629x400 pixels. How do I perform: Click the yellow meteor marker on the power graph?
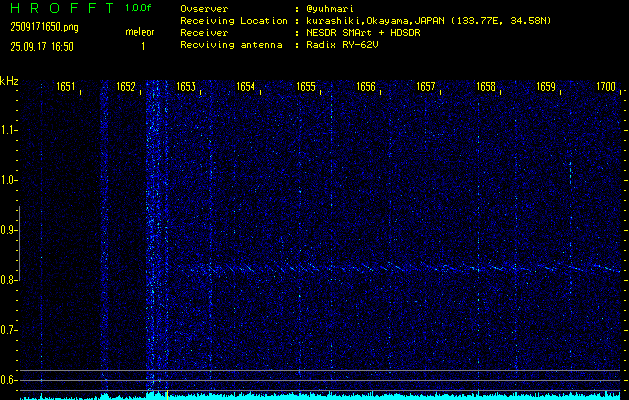pos(167,395)
